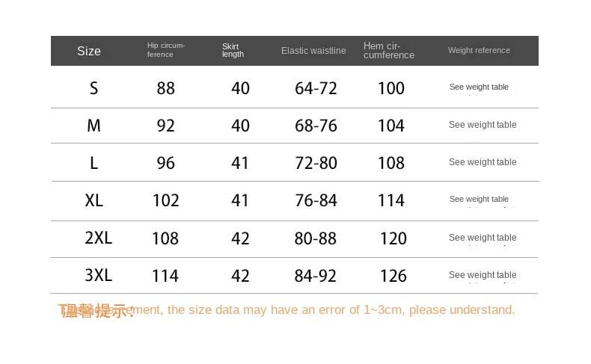Select the XL size row label
This screenshot has width=591, height=364.
94,200
